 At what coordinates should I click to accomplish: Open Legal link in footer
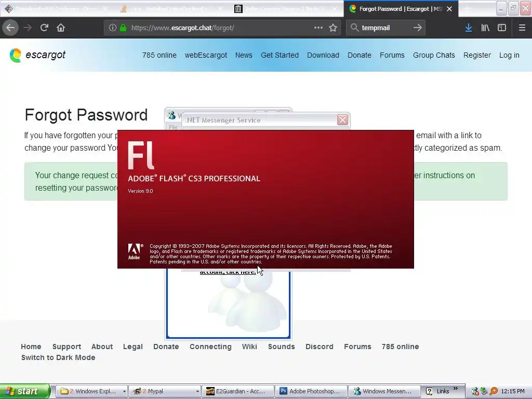[x=132, y=347]
